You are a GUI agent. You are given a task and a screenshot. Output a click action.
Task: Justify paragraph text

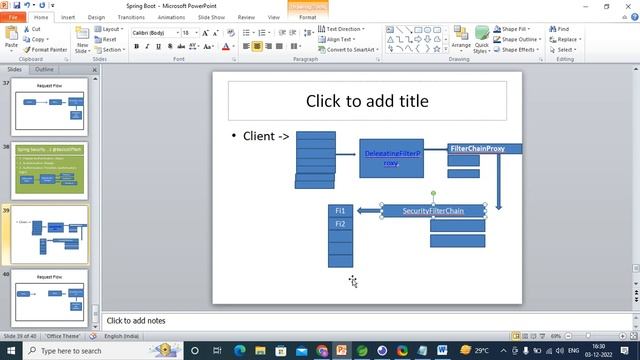pos(279,46)
